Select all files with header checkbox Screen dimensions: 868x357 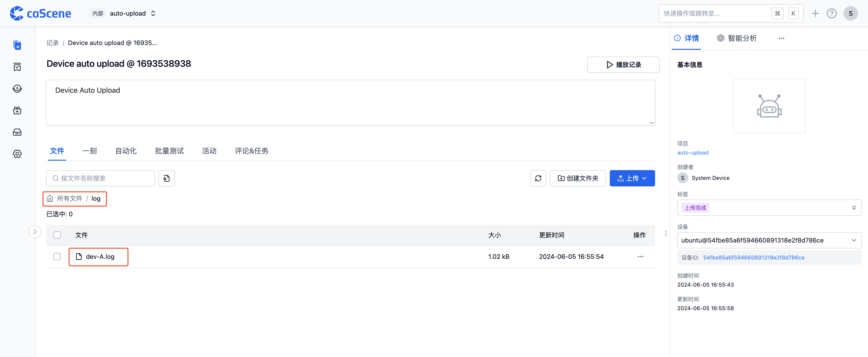(57, 235)
